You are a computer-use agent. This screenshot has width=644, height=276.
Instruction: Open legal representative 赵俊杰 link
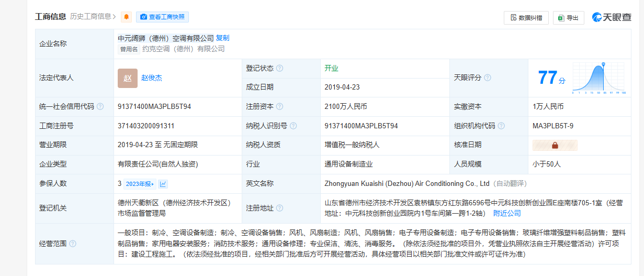pos(152,78)
